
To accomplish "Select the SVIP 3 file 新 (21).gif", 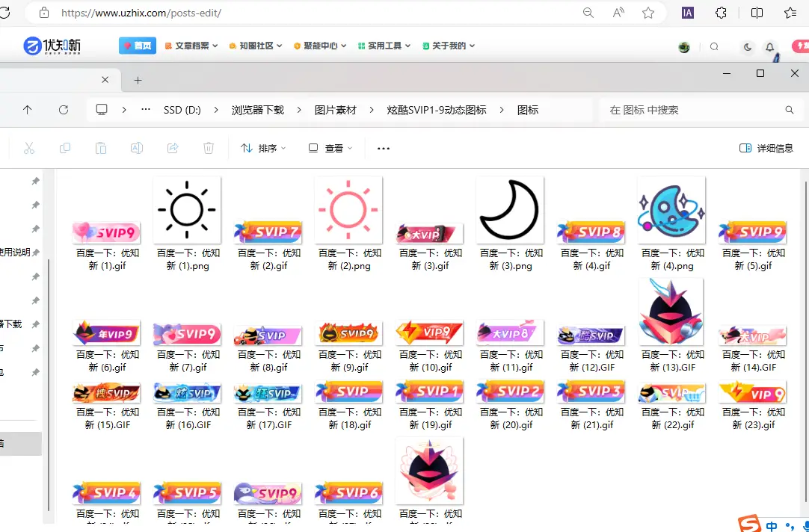I will [x=591, y=405].
